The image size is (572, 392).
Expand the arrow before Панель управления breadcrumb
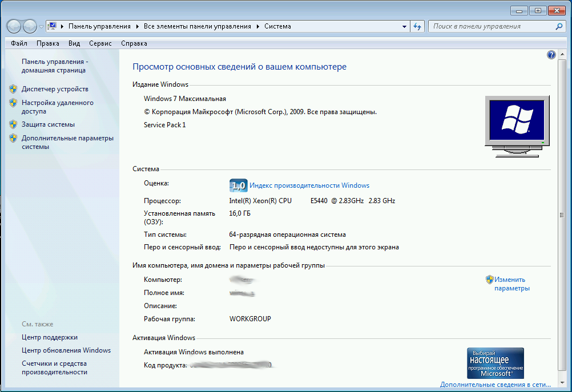62,26
